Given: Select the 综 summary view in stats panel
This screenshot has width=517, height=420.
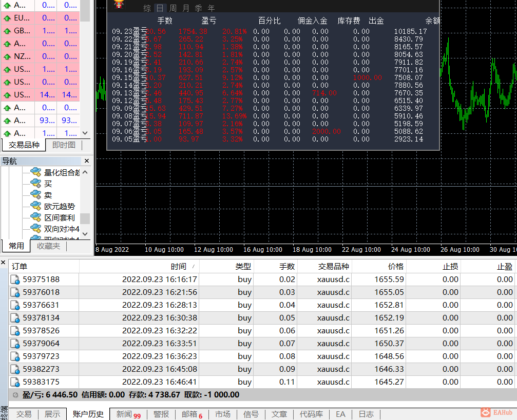Looking at the screenshot, I should [x=147, y=8].
